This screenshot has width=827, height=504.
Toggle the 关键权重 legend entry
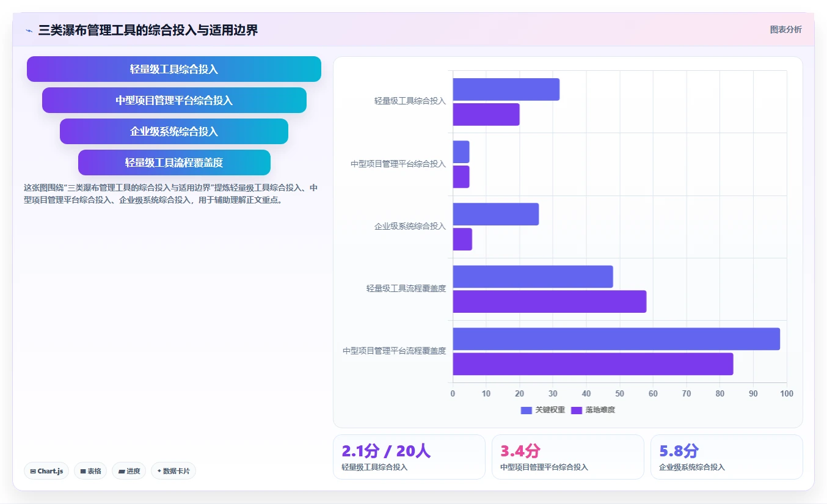click(x=542, y=410)
